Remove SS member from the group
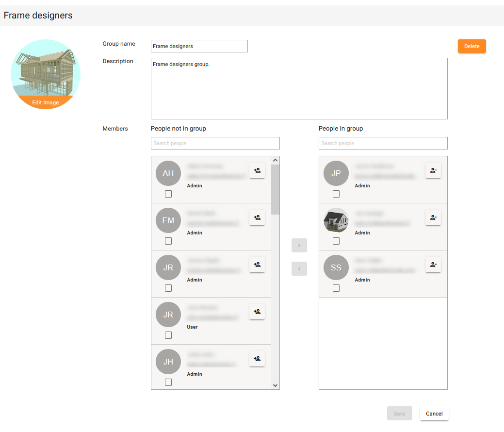 (x=433, y=265)
